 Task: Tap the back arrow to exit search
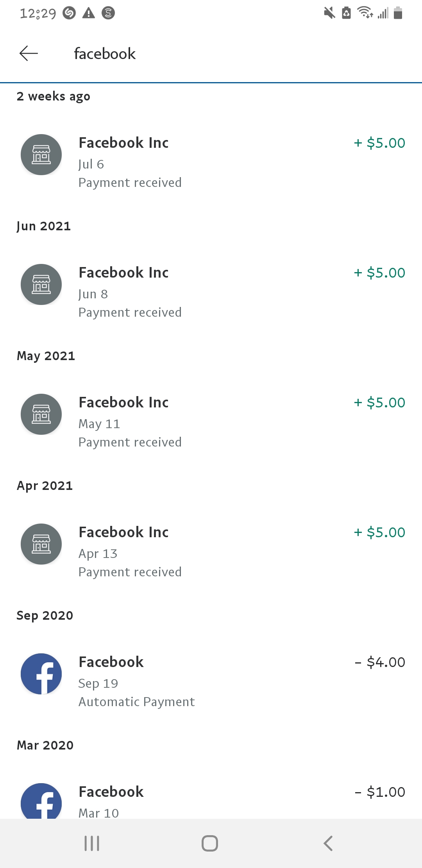click(28, 53)
